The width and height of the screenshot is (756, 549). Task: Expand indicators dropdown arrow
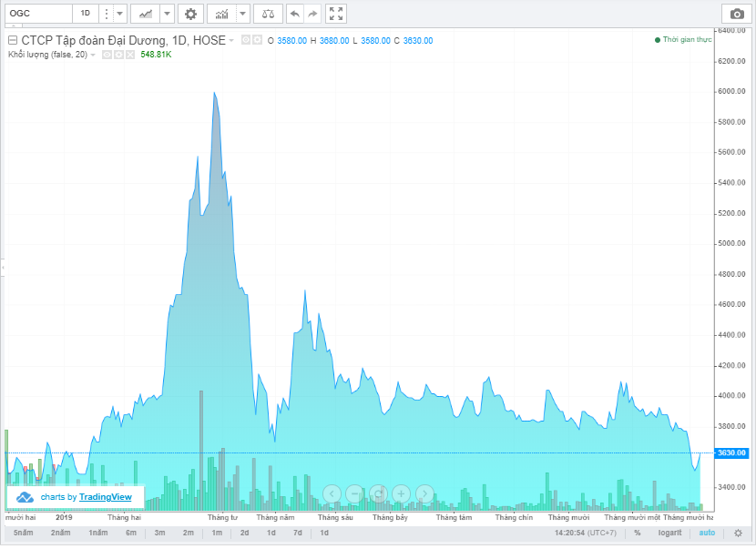(243, 14)
